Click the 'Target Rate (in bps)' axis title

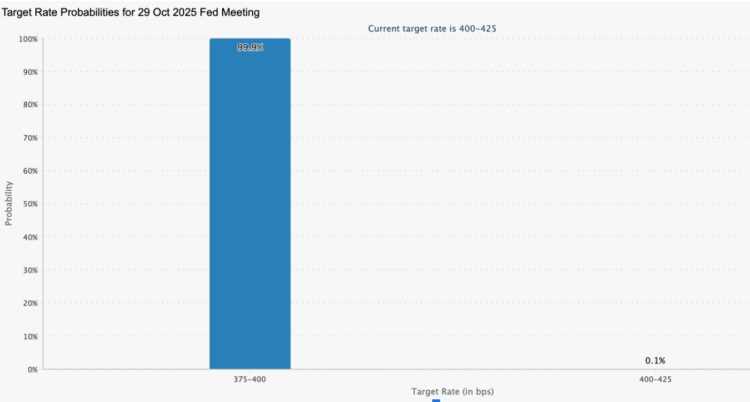click(452, 391)
